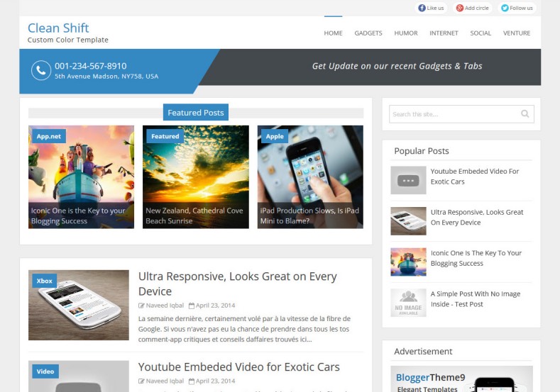Click the BloggerTheme9 advertisement banner

pos(461,379)
